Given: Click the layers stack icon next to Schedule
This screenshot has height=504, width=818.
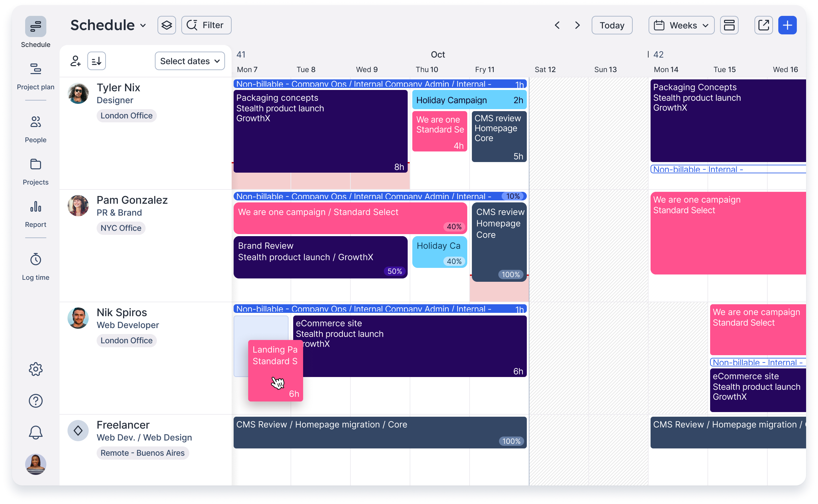Looking at the screenshot, I should click(x=167, y=25).
